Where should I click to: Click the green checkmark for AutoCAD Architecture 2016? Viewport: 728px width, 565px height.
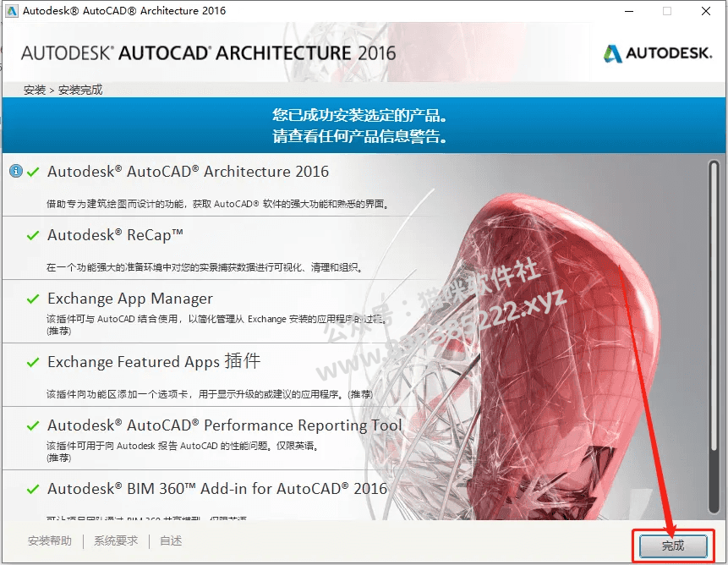click(33, 173)
